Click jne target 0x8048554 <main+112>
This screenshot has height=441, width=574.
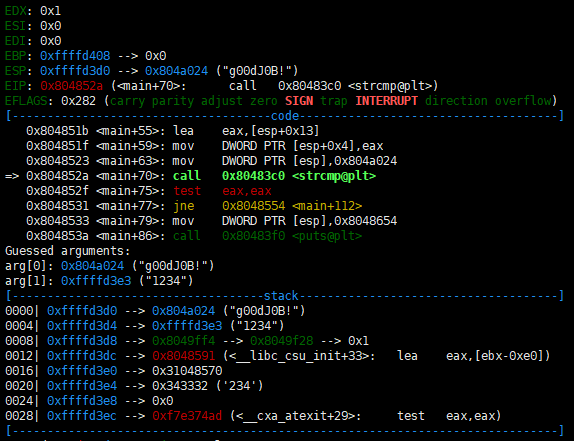coord(292,206)
